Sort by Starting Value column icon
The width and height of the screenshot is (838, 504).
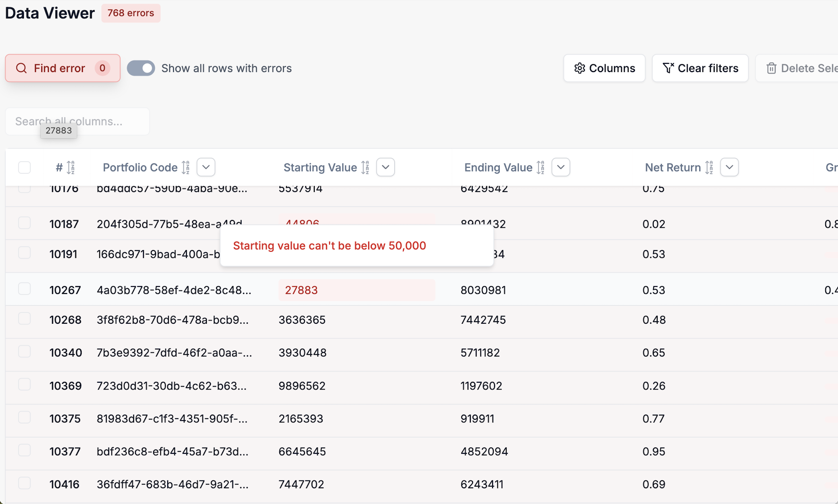(x=365, y=167)
